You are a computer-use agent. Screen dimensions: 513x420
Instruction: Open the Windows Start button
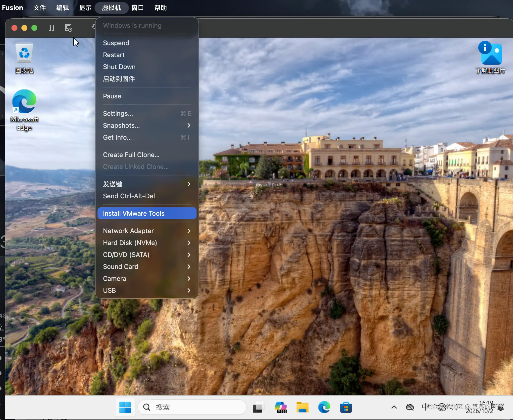point(125,407)
